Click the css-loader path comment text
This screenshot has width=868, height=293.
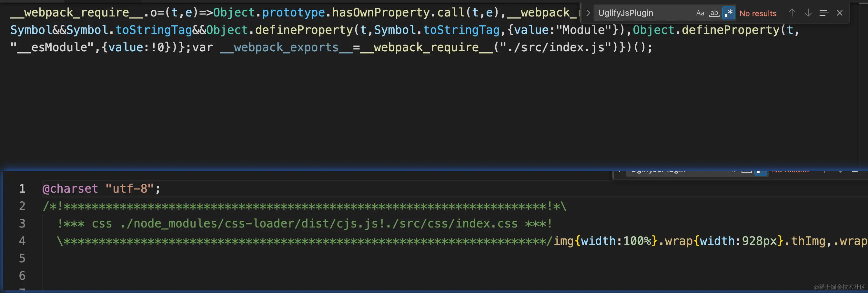(x=305, y=223)
